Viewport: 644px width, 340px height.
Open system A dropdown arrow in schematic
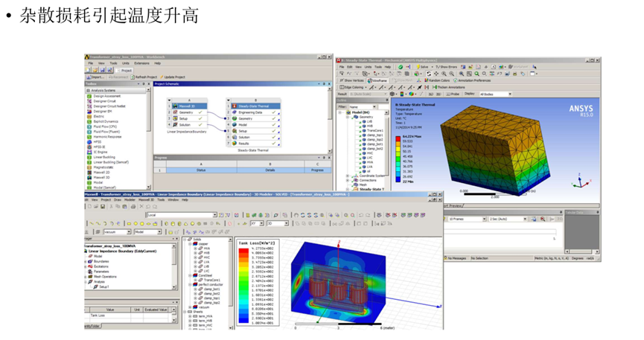tap(169, 100)
